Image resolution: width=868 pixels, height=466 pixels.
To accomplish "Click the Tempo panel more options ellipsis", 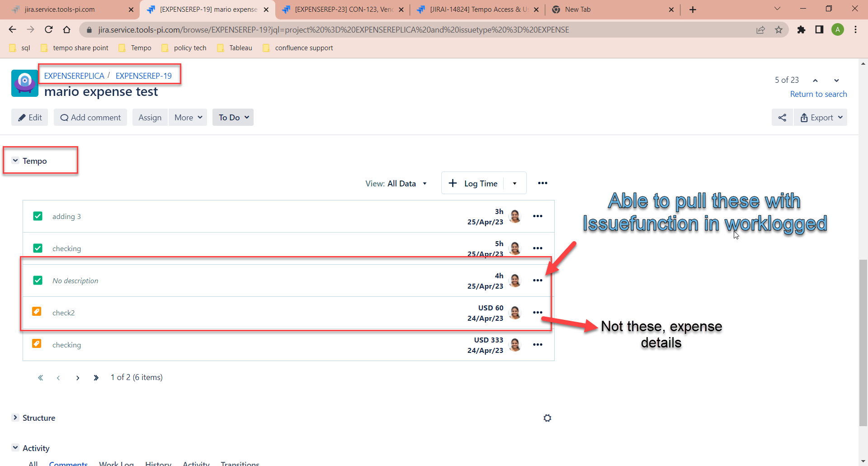I will pyautogui.click(x=542, y=183).
